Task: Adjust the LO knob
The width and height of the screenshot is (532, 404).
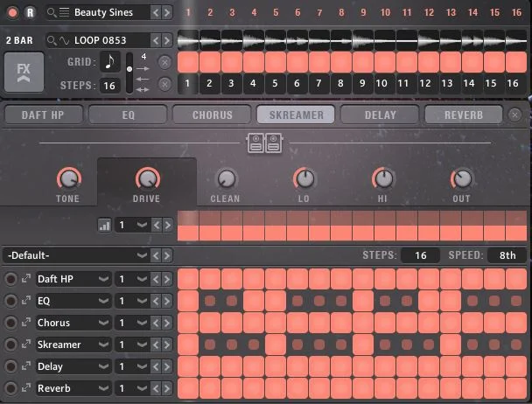Action: click(304, 178)
